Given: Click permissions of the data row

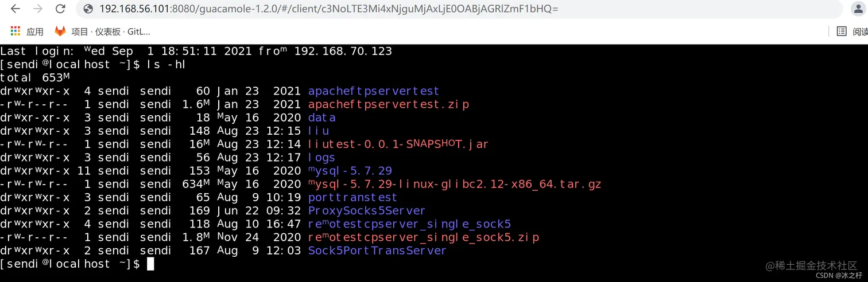Looking at the screenshot, I should (x=34, y=117).
